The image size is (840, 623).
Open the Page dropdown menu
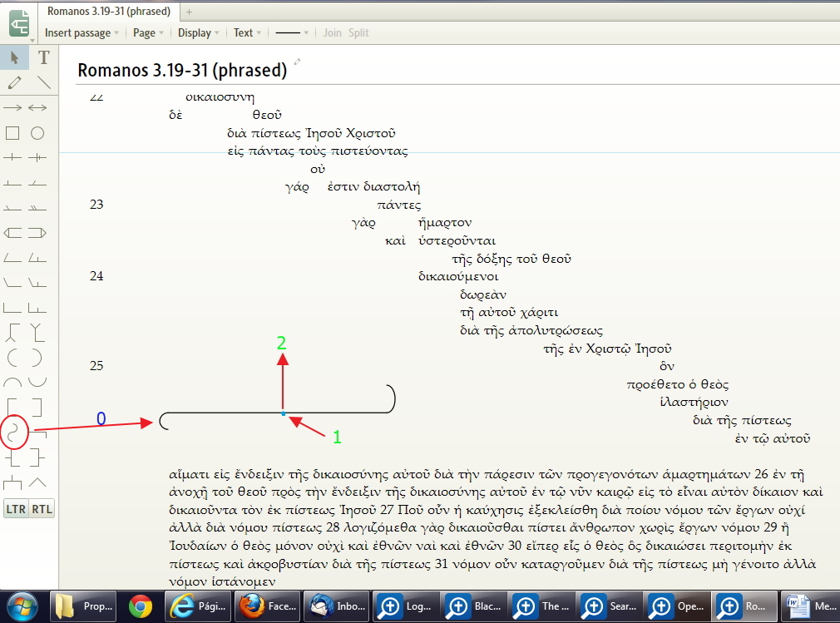(x=148, y=32)
